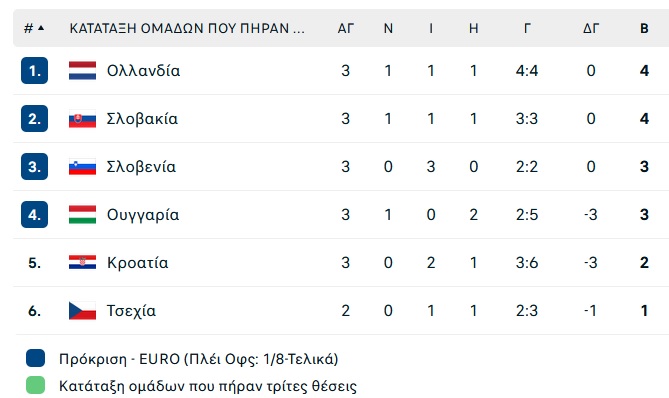Click the Croatia flag icon

coord(82,262)
